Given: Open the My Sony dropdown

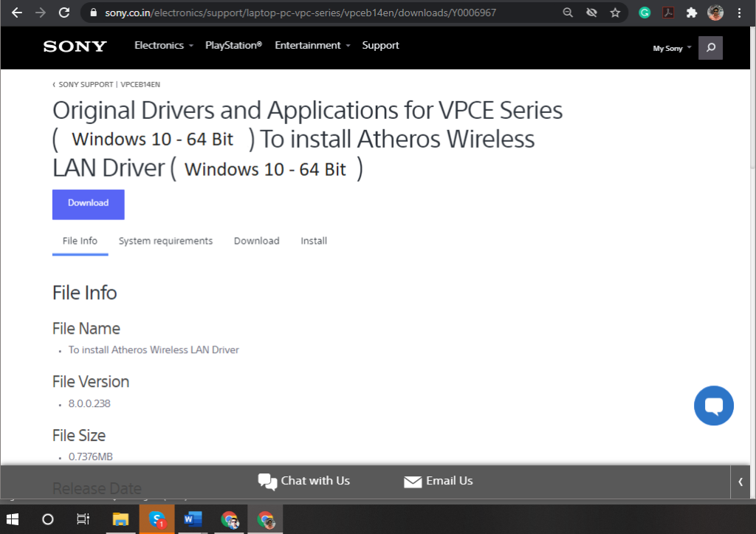Looking at the screenshot, I should (x=669, y=47).
